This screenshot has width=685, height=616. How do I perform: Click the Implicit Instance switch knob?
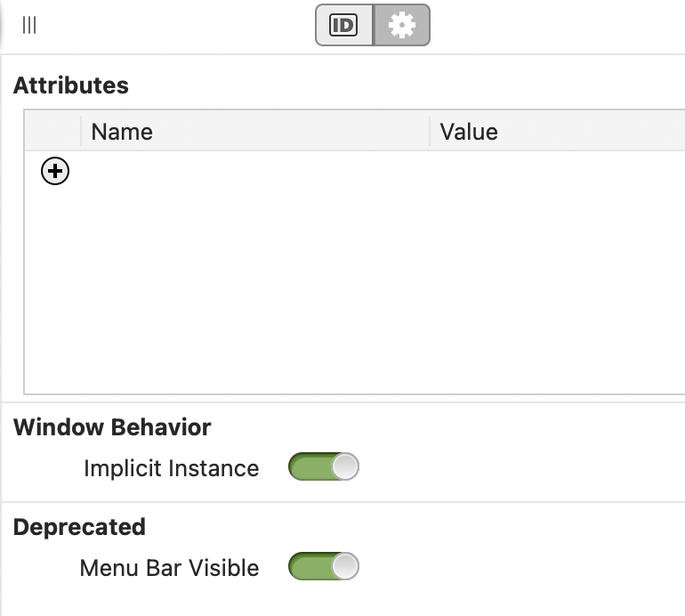pyautogui.click(x=345, y=467)
